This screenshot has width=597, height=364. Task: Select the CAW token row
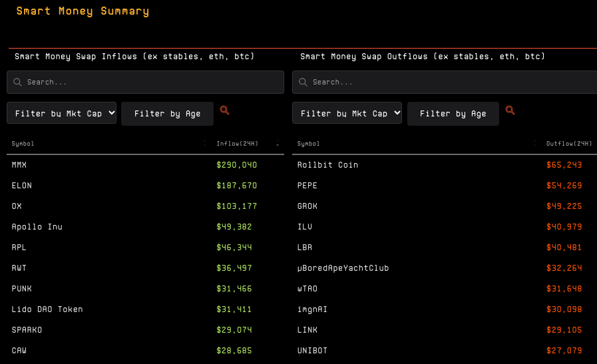click(146, 350)
